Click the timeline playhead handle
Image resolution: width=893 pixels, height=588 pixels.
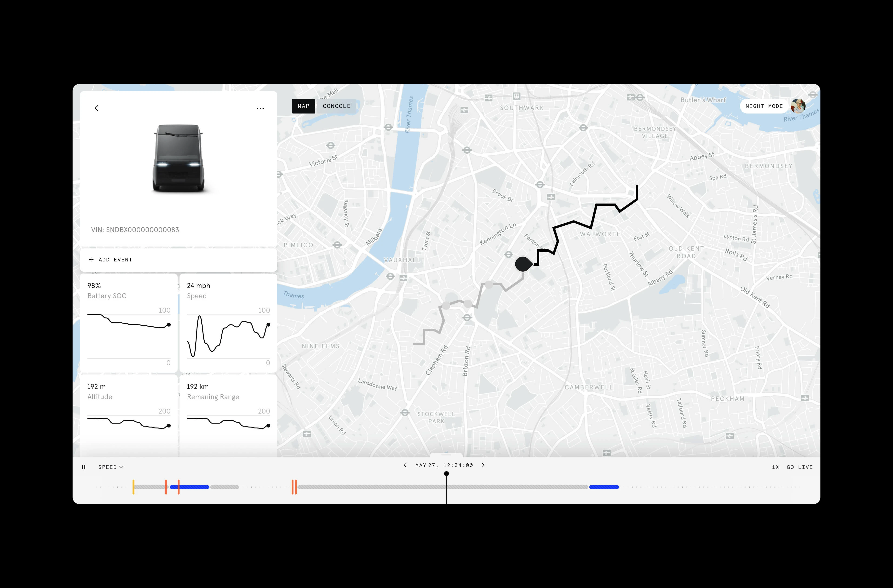(446, 474)
